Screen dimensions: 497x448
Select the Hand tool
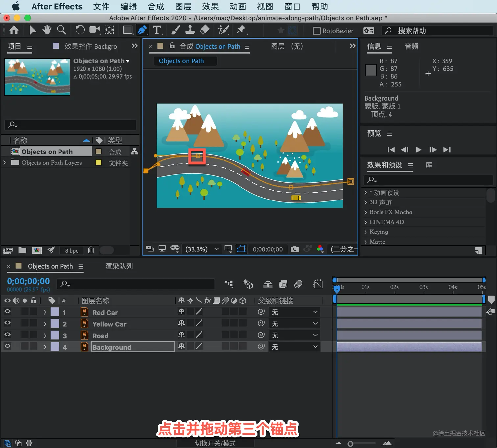pyautogui.click(x=47, y=30)
